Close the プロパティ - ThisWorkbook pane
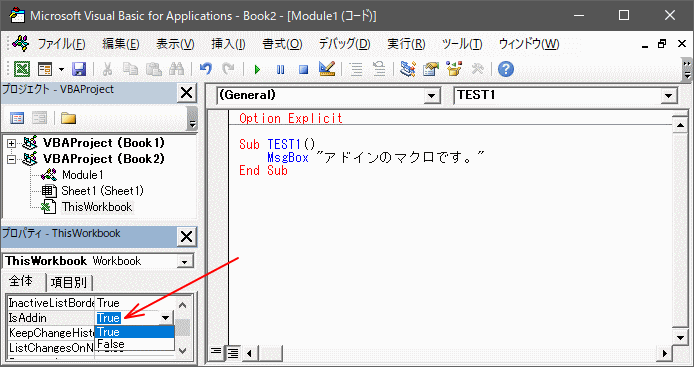 (187, 237)
